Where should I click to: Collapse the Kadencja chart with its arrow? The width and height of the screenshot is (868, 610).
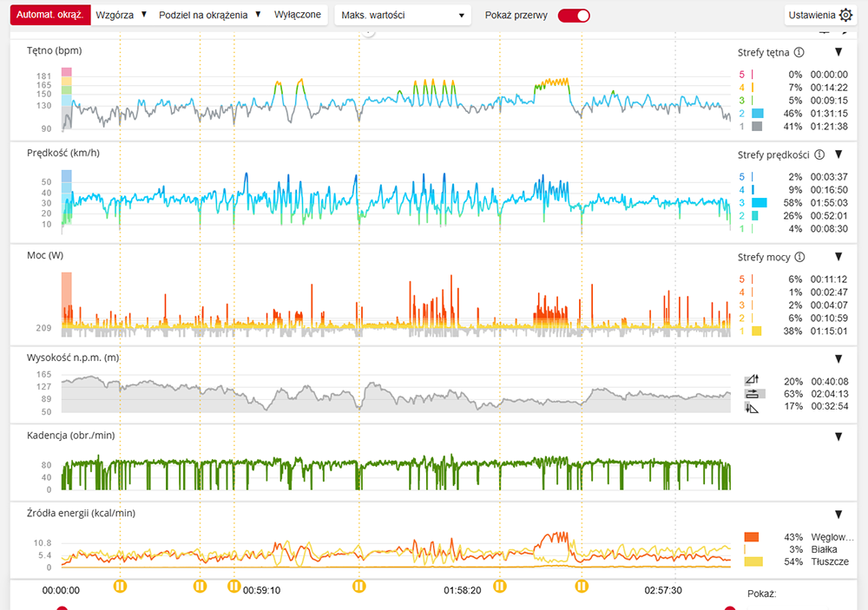[x=838, y=436]
